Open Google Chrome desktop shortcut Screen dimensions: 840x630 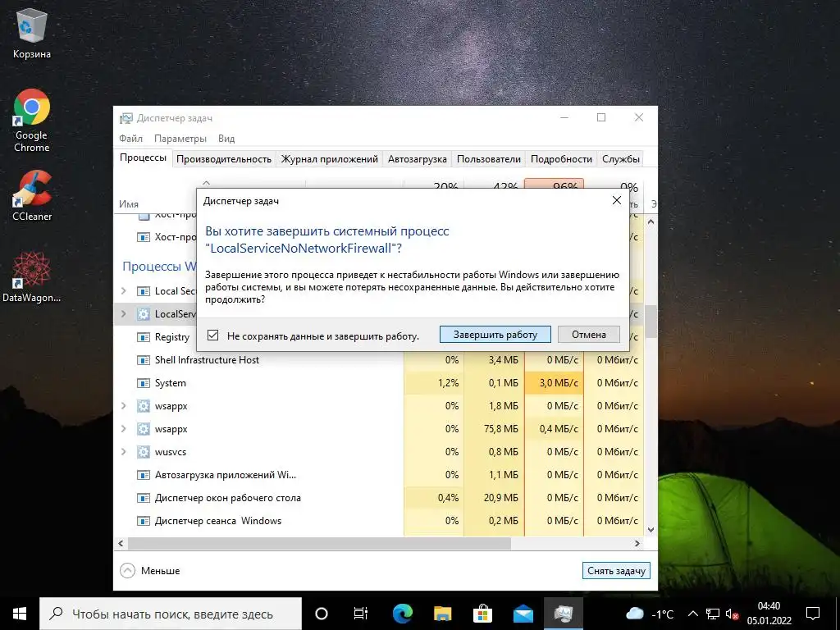pyautogui.click(x=32, y=121)
